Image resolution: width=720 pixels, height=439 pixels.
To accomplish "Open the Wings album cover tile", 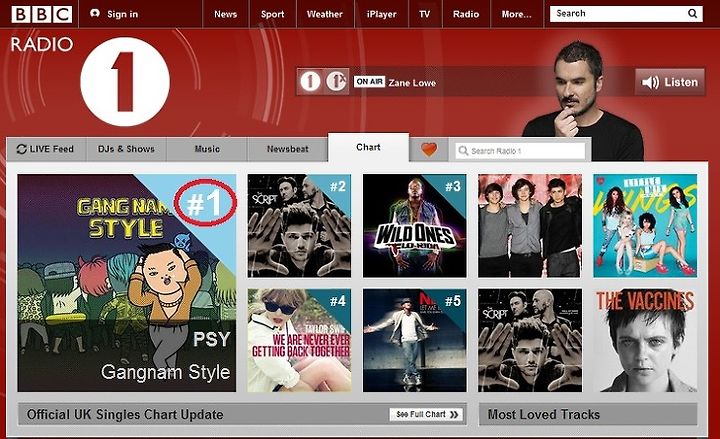I will click(x=645, y=226).
